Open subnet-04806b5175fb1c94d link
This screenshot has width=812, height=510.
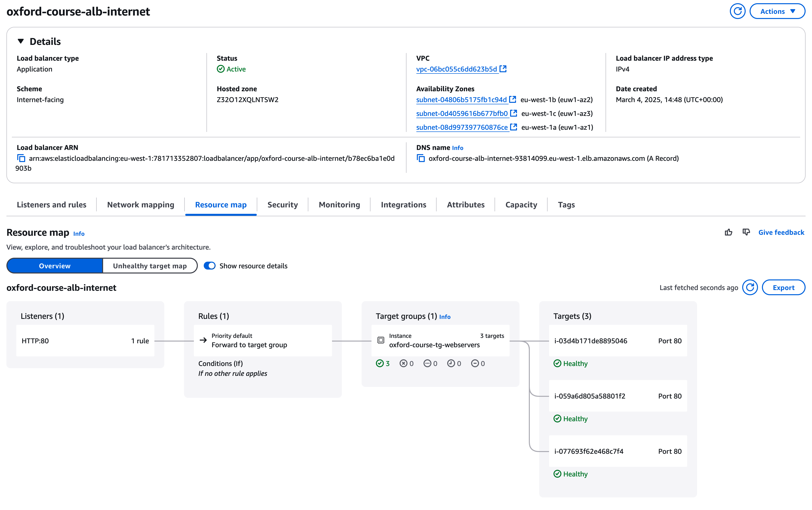(x=461, y=100)
